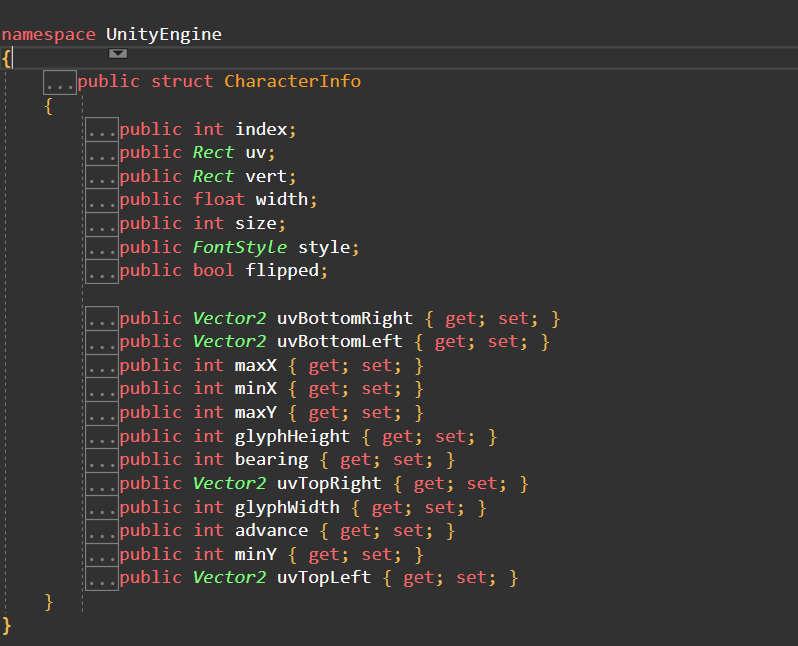Expand collapsed region before 'int size'

tap(102, 223)
